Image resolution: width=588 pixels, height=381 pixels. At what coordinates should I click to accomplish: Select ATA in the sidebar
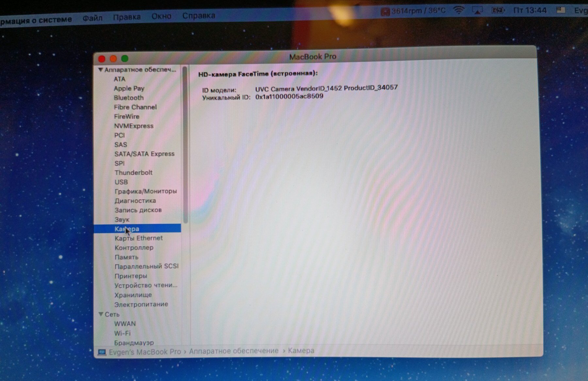[x=120, y=79]
